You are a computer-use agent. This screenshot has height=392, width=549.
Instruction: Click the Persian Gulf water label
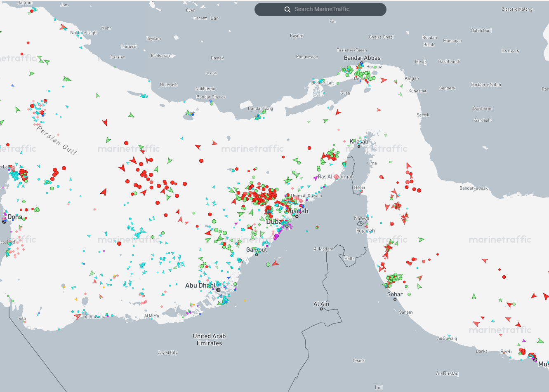(x=57, y=140)
